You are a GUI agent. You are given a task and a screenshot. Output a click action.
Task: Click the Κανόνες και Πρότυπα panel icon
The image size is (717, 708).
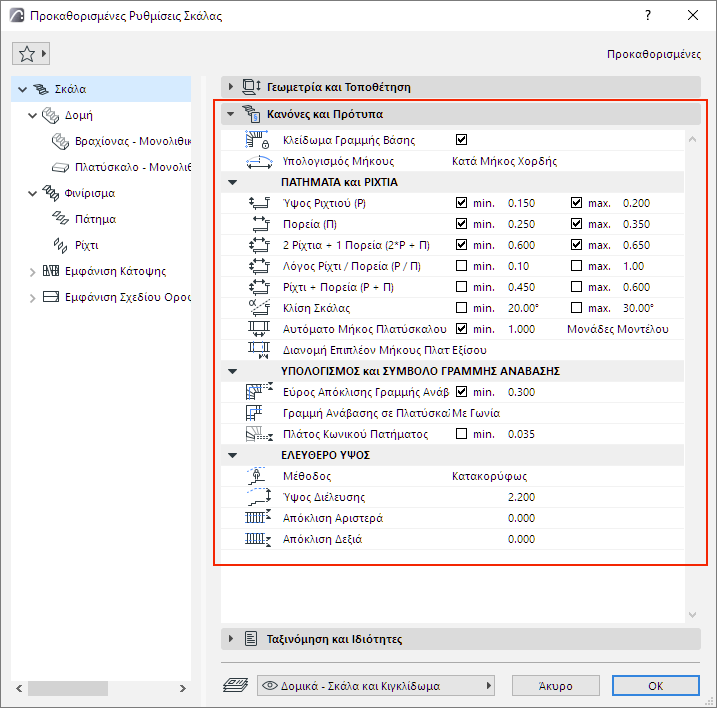[x=251, y=114]
